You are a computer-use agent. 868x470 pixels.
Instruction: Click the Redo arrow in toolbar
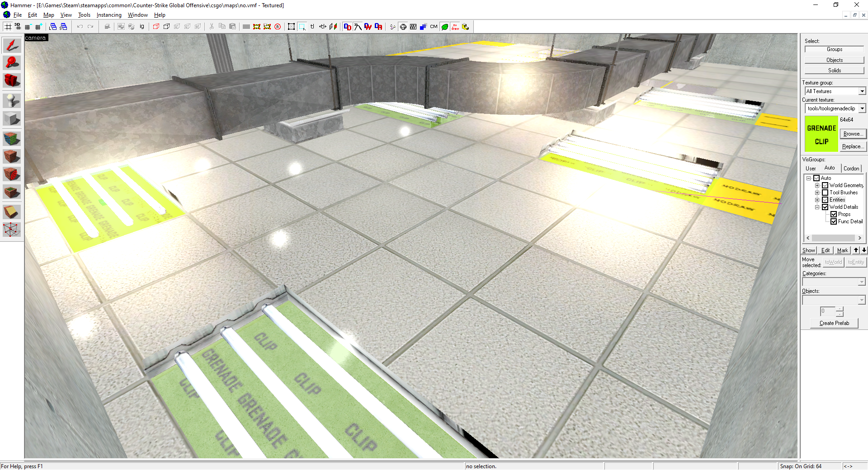tap(90, 27)
